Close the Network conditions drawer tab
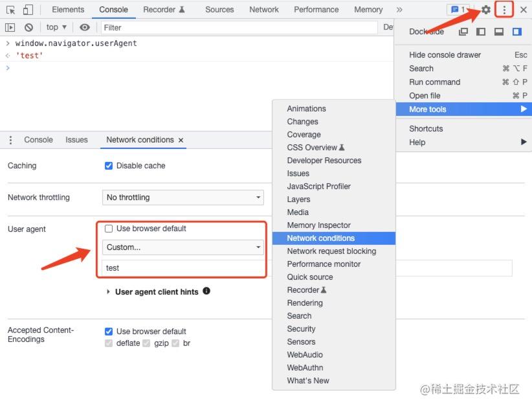This screenshot has height=408, width=532. pyautogui.click(x=179, y=139)
